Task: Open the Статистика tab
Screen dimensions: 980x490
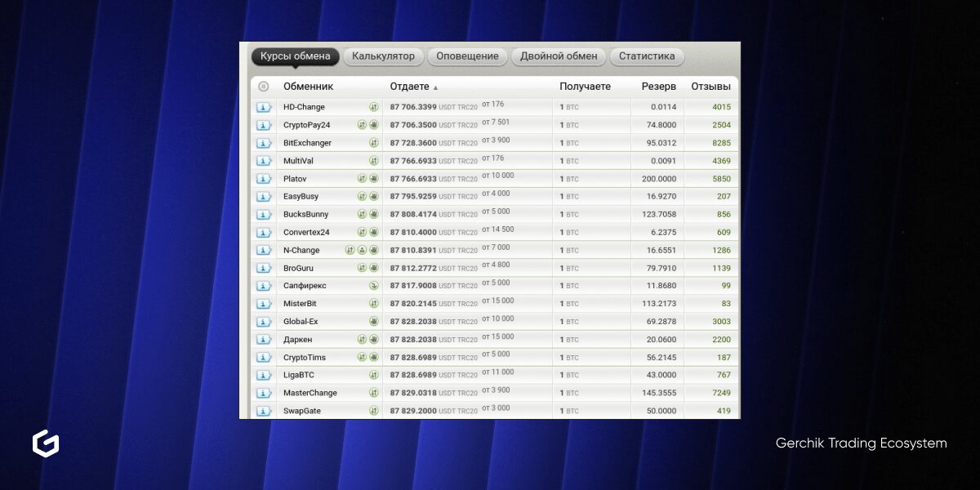Action: [x=647, y=56]
